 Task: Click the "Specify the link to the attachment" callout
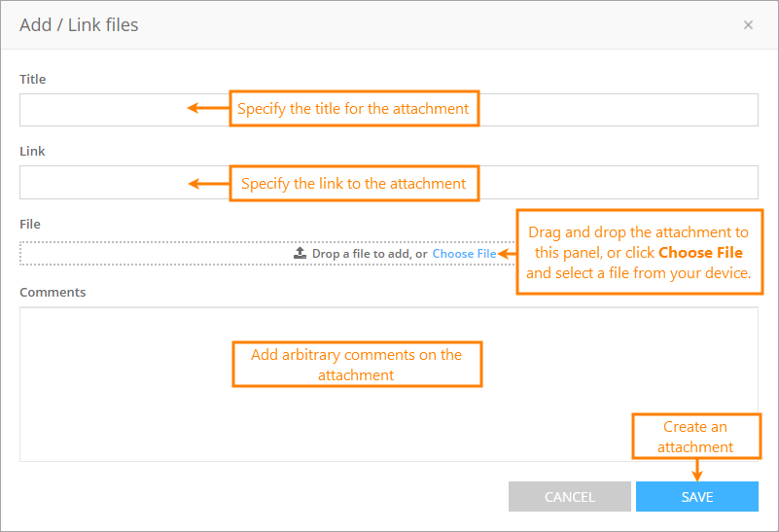click(x=354, y=183)
